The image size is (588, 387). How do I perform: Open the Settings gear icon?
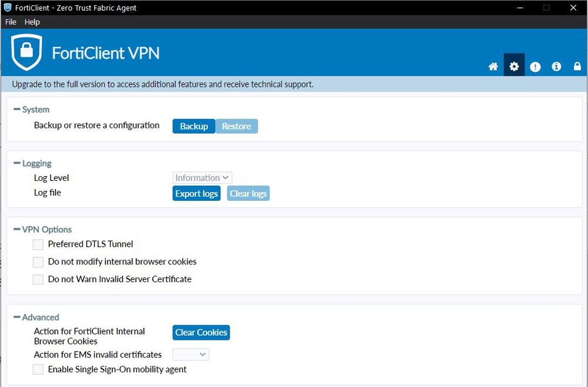point(514,66)
